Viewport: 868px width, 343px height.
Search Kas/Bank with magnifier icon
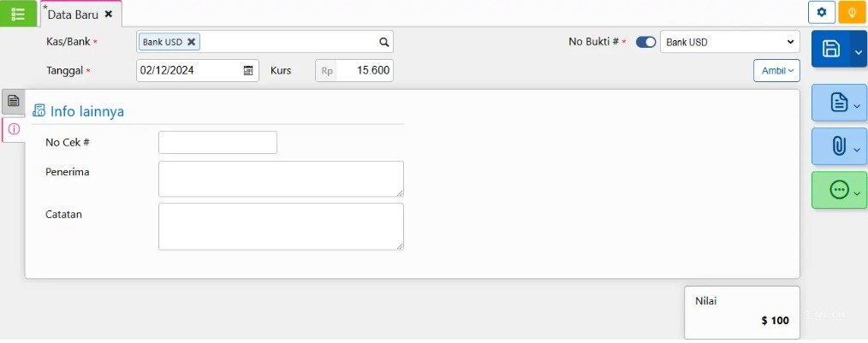coord(384,42)
